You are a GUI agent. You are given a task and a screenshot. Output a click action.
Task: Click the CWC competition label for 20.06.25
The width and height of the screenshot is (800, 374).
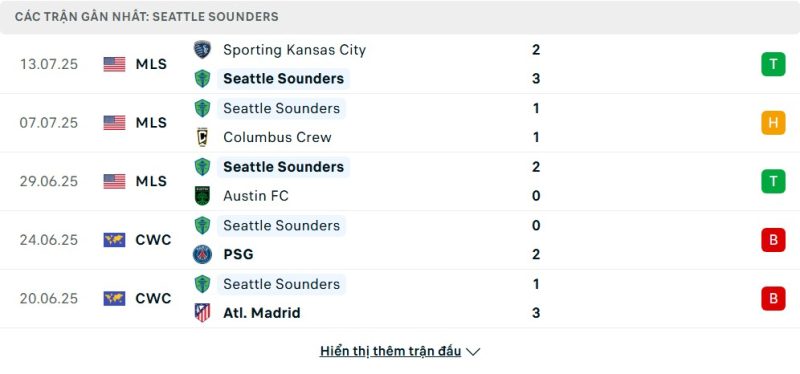coord(154,298)
